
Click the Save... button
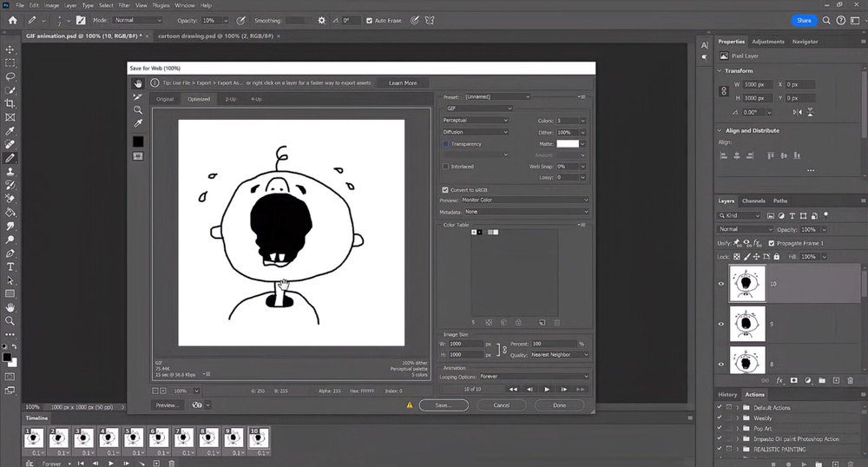[x=443, y=405]
